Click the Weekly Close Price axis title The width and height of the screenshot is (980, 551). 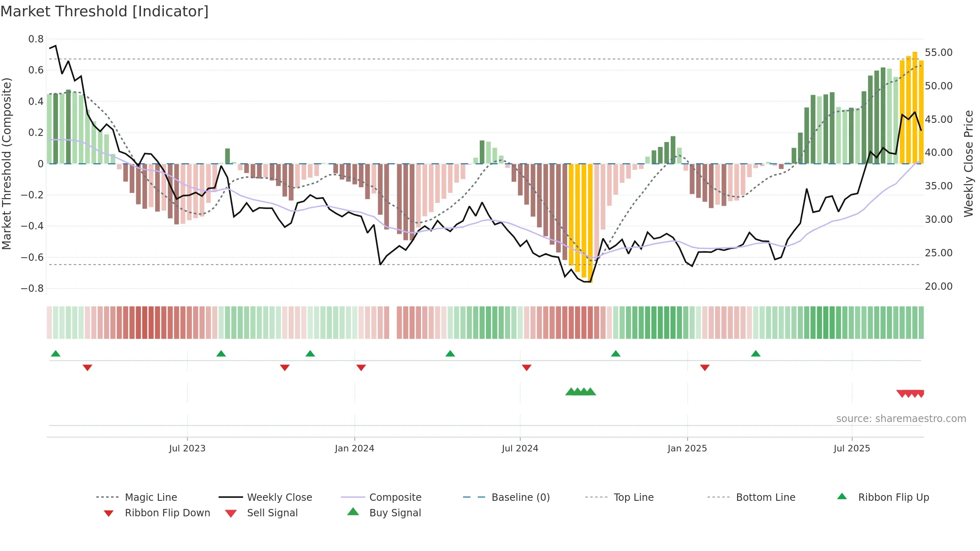point(969,163)
